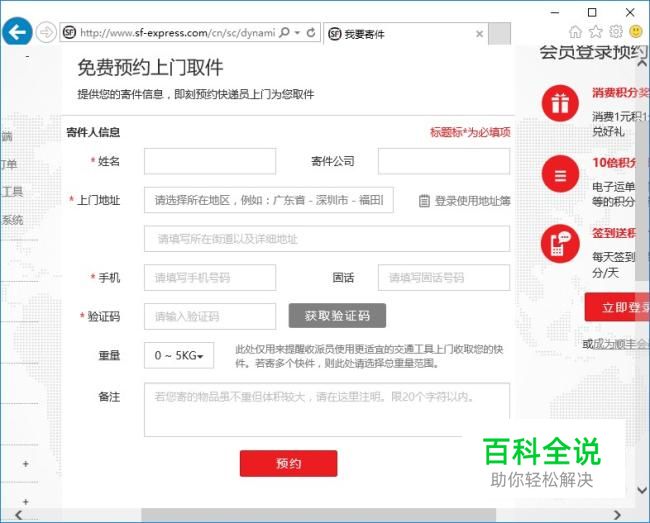Click the 消费积分 heading link
The width and height of the screenshot is (650, 523).
[x=621, y=92]
